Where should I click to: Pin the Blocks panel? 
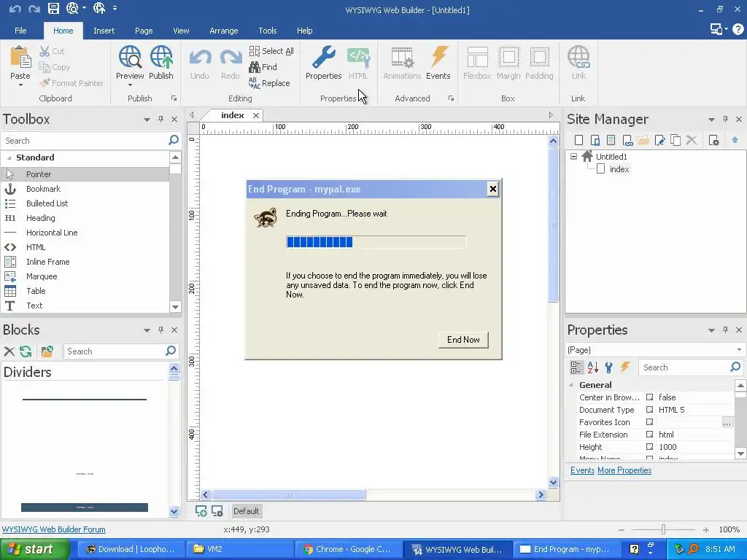(161, 330)
